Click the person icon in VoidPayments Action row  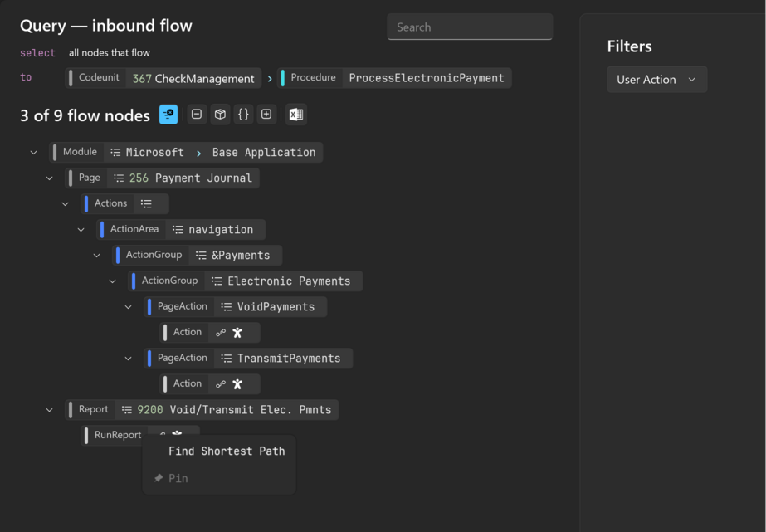coord(237,333)
